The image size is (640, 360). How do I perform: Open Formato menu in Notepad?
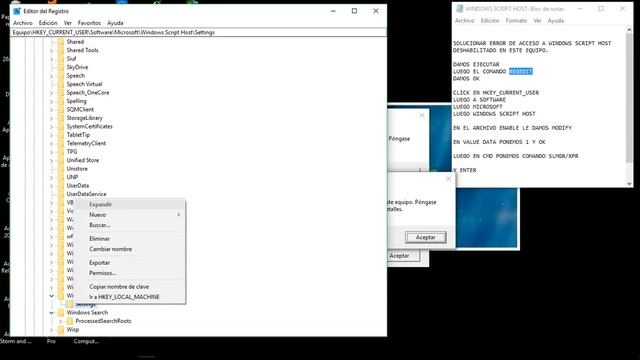click(516, 21)
